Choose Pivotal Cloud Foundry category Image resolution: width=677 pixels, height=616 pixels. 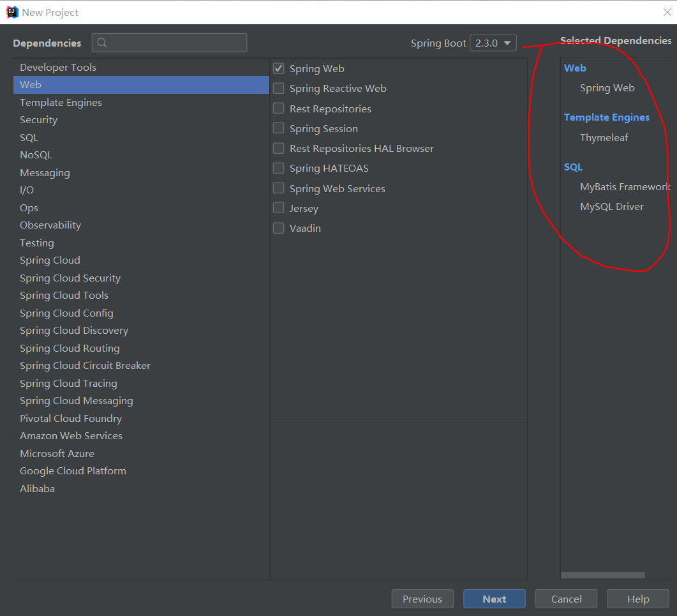pos(141,418)
